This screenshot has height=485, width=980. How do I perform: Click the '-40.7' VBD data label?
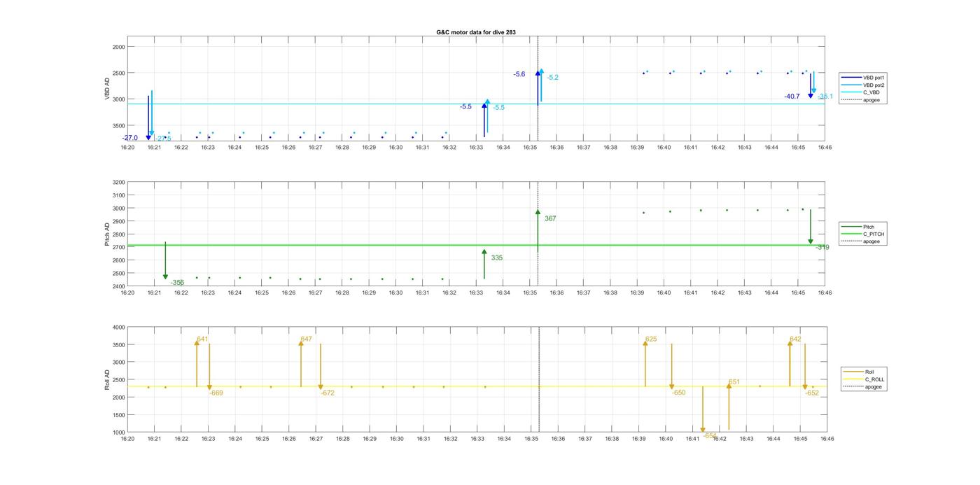[x=792, y=97]
